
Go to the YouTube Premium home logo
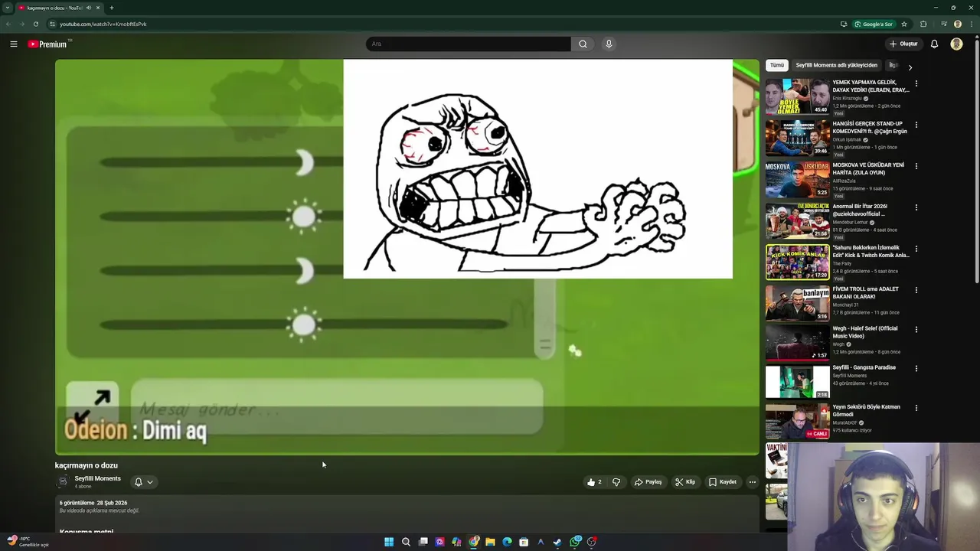click(x=48, y=44)
